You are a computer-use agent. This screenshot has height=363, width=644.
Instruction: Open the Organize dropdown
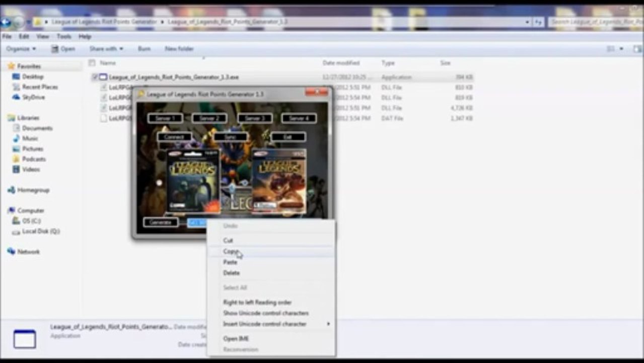(x=21, y=49)
